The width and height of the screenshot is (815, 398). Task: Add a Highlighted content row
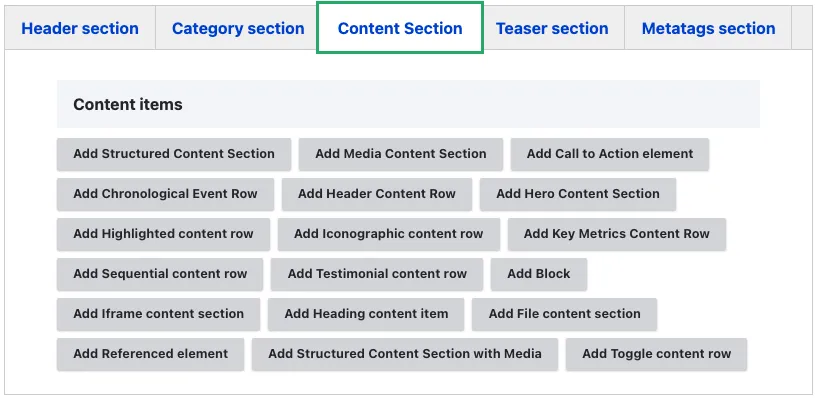[163, 234]
